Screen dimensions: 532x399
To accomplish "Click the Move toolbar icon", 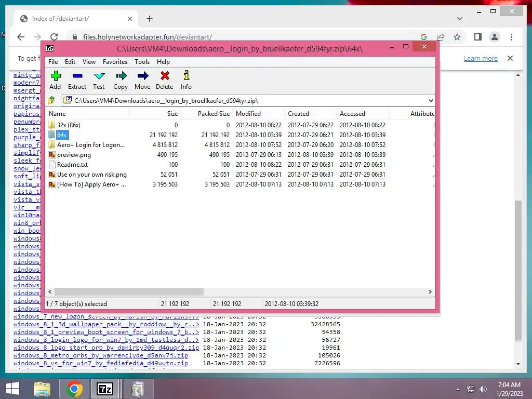I will (x=142, y=75).
